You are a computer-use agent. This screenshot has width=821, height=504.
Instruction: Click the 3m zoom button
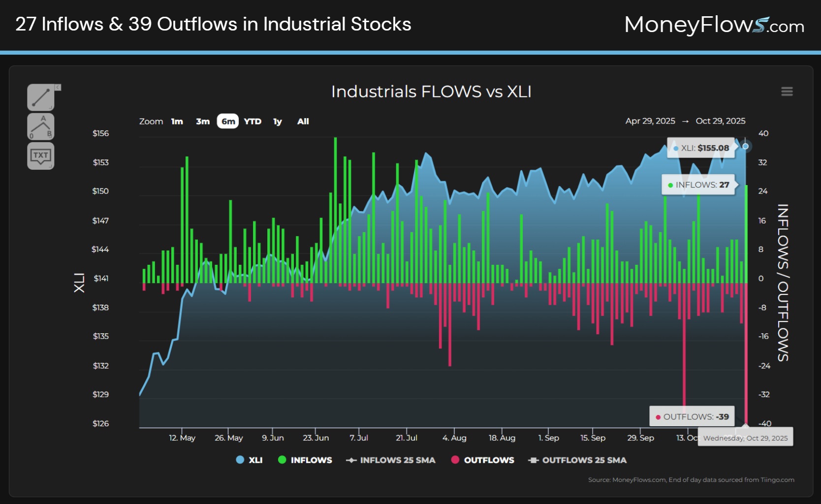click(202, 121)
